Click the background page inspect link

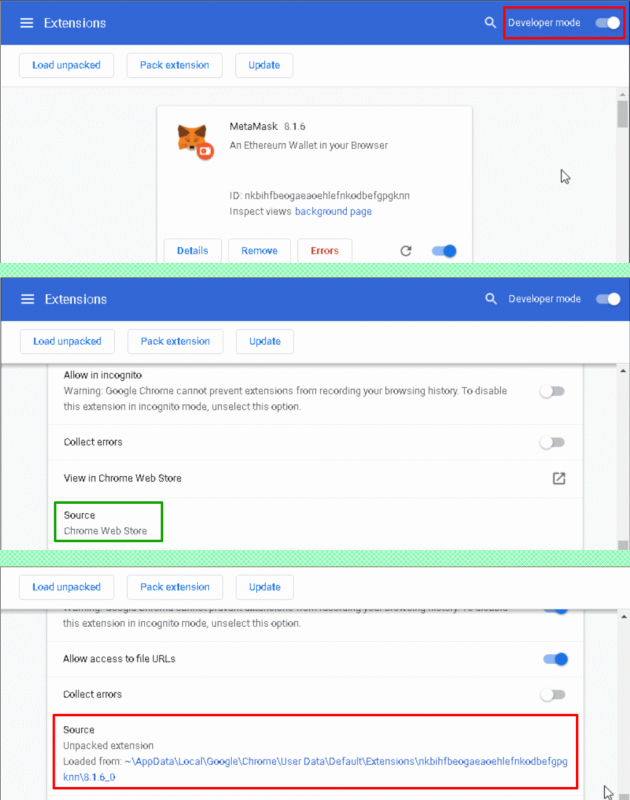[333, 212]
